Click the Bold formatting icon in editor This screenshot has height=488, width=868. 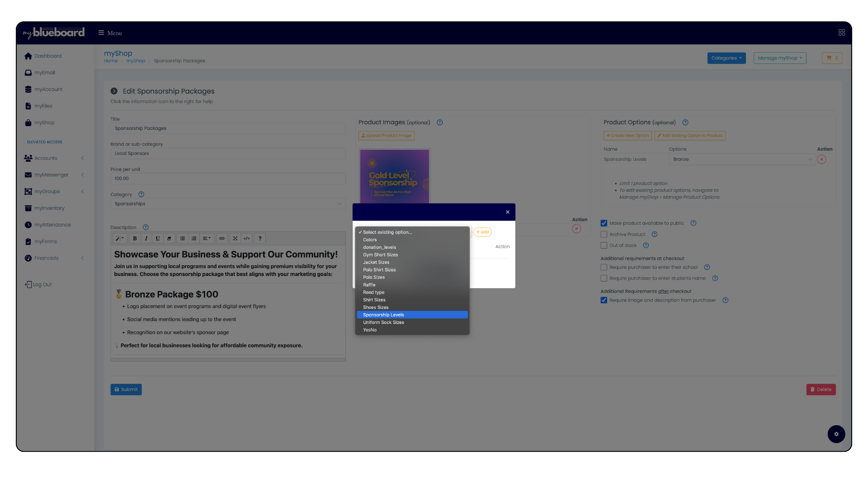[x=135, y=239]
